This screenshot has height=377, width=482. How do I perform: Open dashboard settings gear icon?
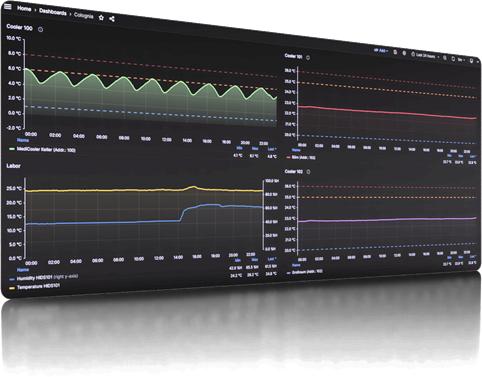404,53
